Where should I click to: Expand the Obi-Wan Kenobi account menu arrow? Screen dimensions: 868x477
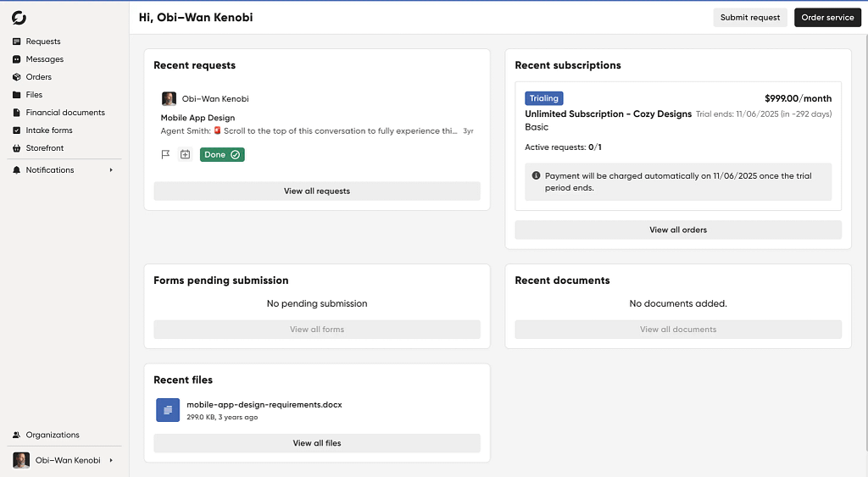pyautogui.click(x=111, y=460)
